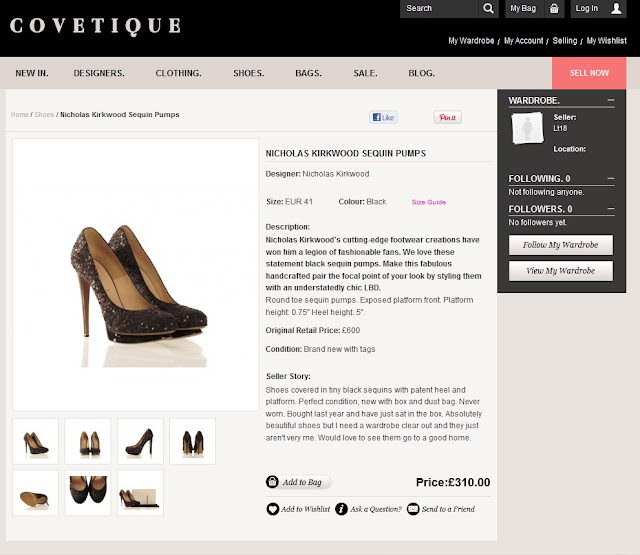Viewport: 640px width, 555px height.
Task: Click the heart icon for wishlist
Action: 272,509
